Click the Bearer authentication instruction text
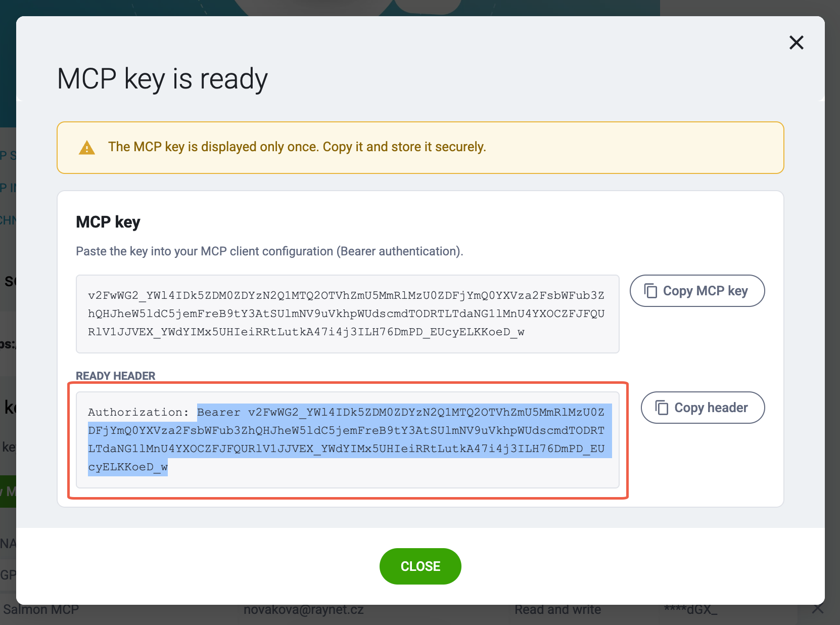Viewport: 840px width, 625px height. pyautogui.click(x=269, y=251)
